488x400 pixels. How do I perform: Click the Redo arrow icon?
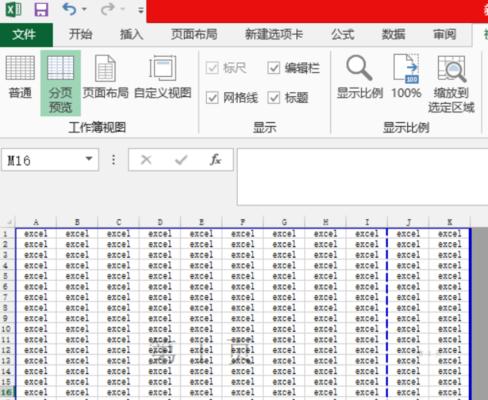tap(107, 9)
